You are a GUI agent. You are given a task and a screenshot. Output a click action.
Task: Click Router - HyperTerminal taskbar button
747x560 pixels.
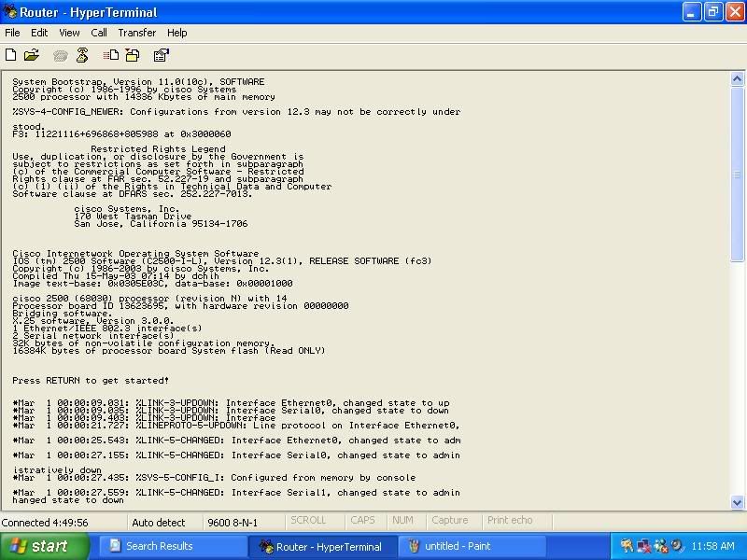(x=321, y=546)
